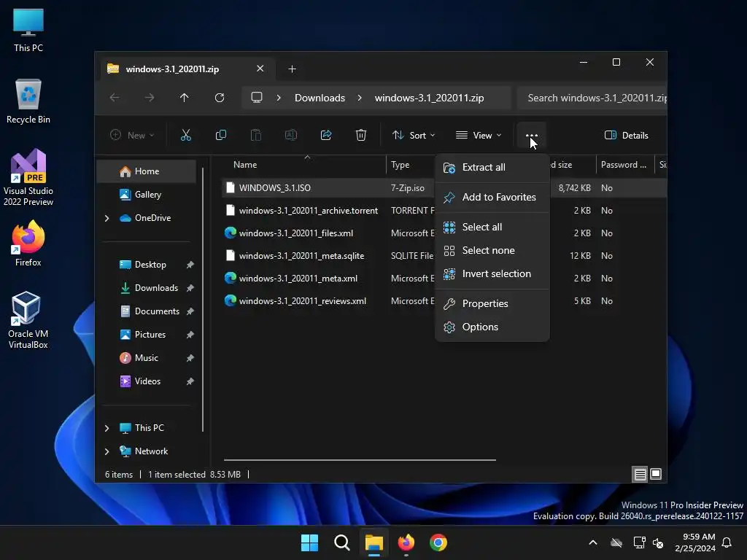Go back with the left arrow
Viewport: 747px width, 560px height.
click(115, 98)
